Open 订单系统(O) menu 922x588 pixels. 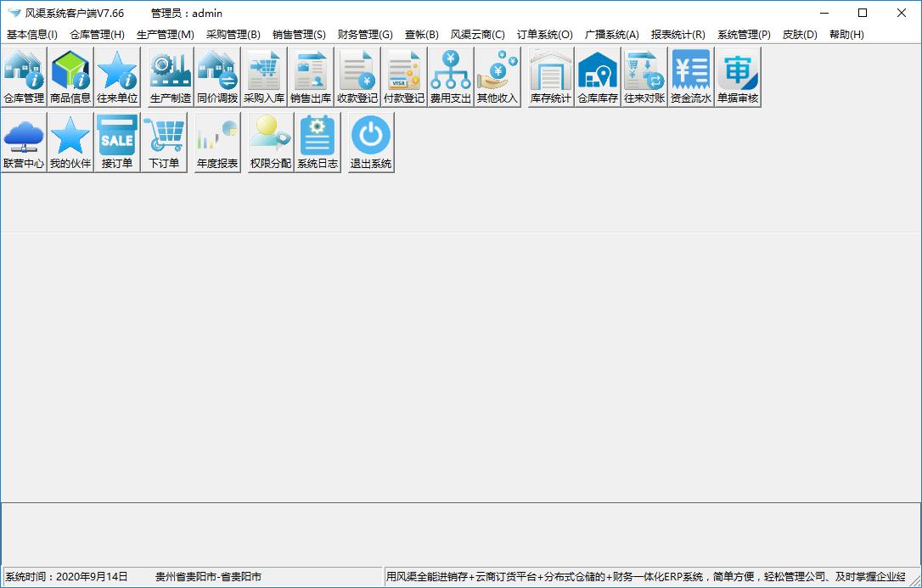(544, 35)
